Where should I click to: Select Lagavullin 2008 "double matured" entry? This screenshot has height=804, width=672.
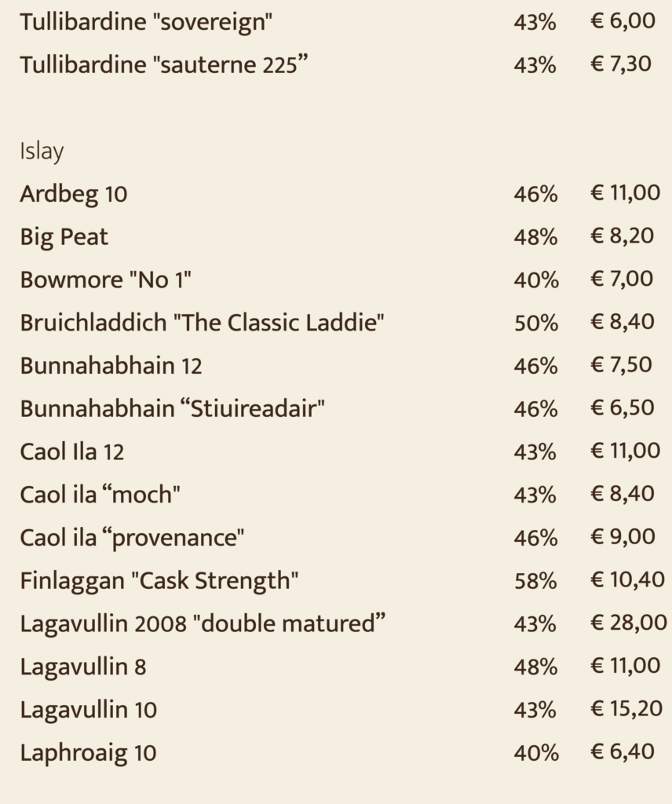tap(203, 624)
